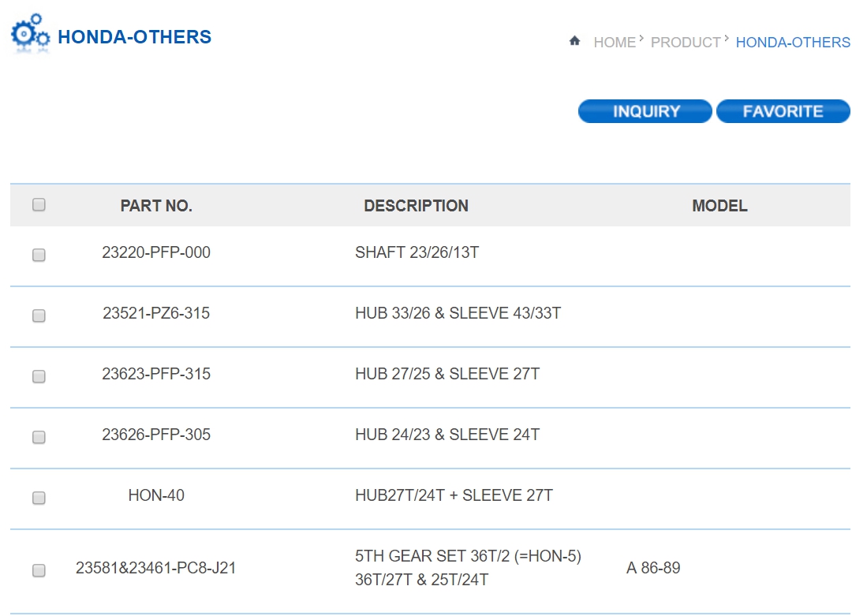
Task: Click description HUB 33/26 & SLEEVE 43/33T
Action: (458, 313)
